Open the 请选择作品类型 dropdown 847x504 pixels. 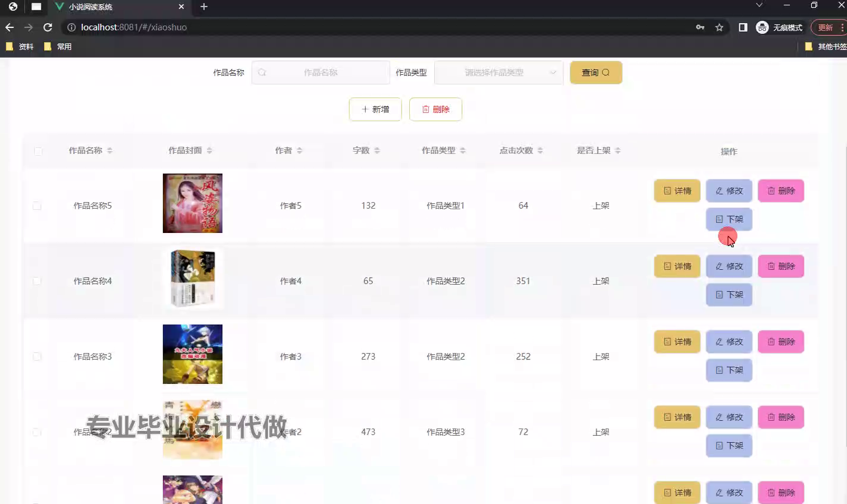point(498,73)
